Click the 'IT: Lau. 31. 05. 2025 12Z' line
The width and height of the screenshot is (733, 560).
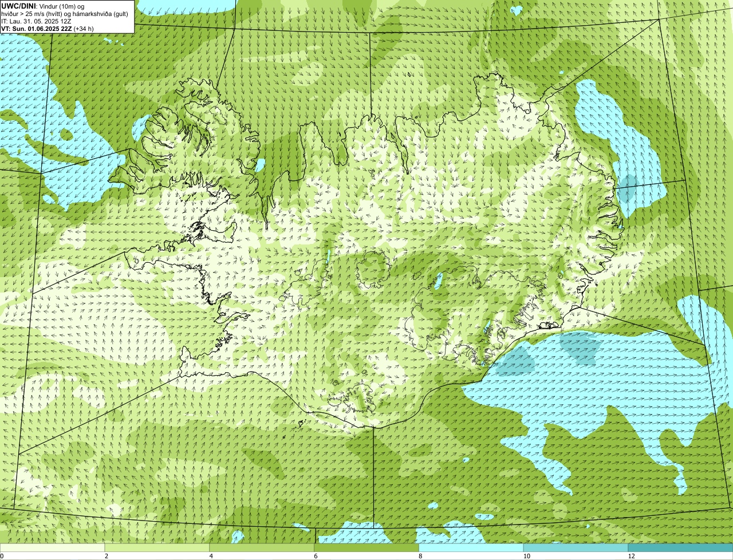point(36,21)
